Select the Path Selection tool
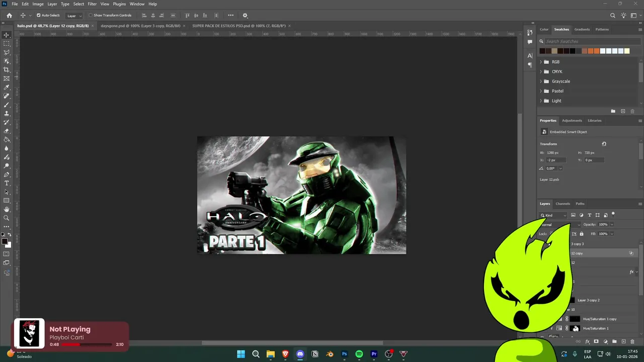Screen dimensions: 644x362 pos(7,192)
